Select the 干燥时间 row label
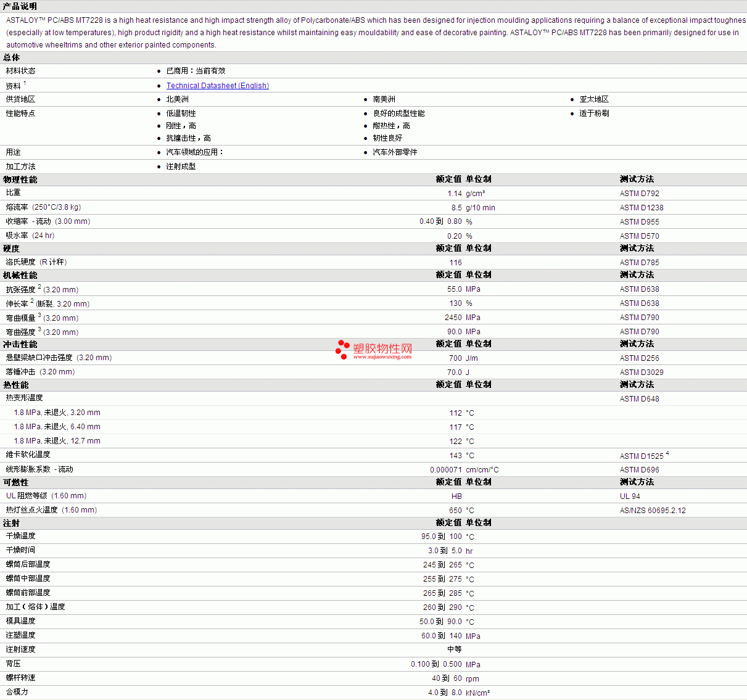 pyautogui.click(x=21, y=550)
